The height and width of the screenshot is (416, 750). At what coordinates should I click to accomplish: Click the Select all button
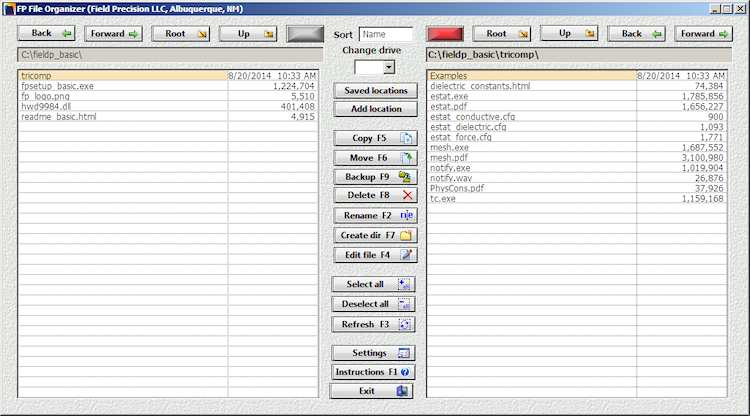373,284
